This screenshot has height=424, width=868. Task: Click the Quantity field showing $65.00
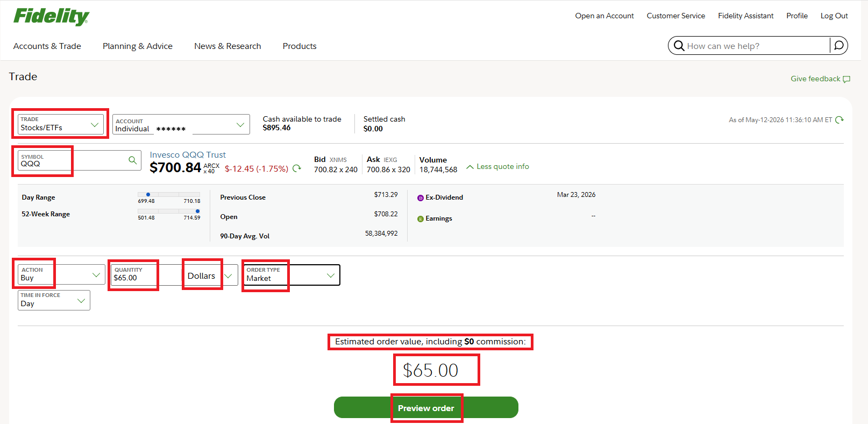click(146, 274)
